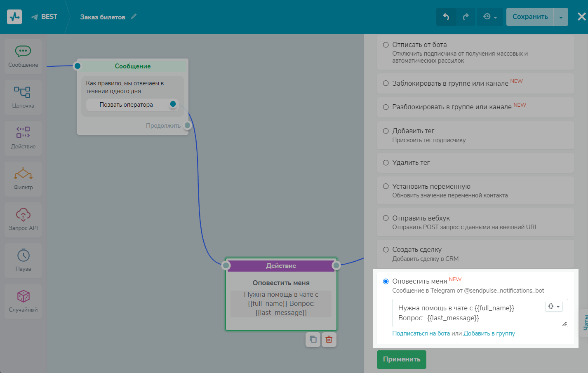This screenshot has width=588, height=373.
Task: Select the Оповестить меня option
Action: pos(386,282)
